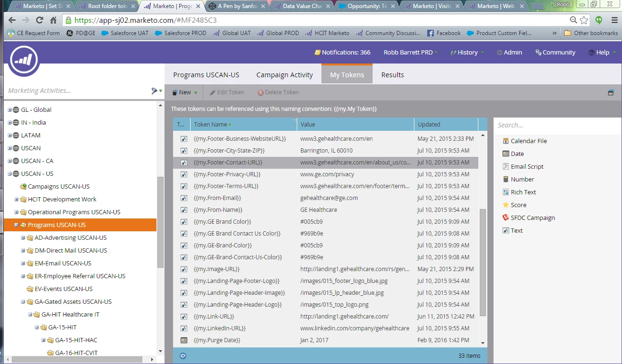
Task: Select the {{my.From-Email}} token row
Action: (x=325, y=198)
